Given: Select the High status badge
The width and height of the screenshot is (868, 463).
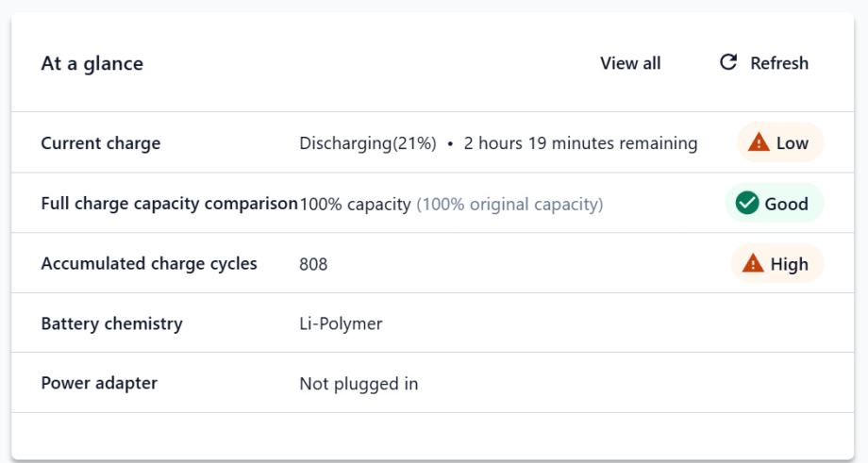Looking at the screenshot, I should coord(777,264).
